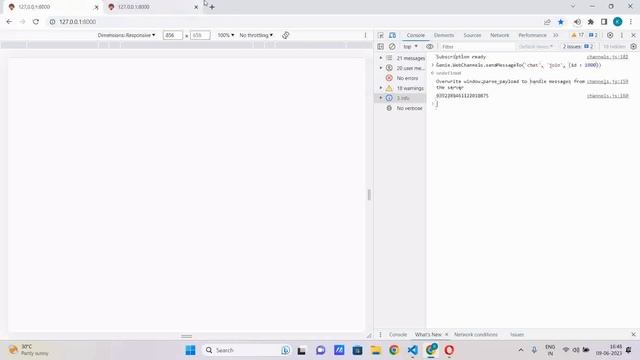Open the Default levels dropdown
The width and height of the screenshot is (640, 360).
(x=536, y=47)
